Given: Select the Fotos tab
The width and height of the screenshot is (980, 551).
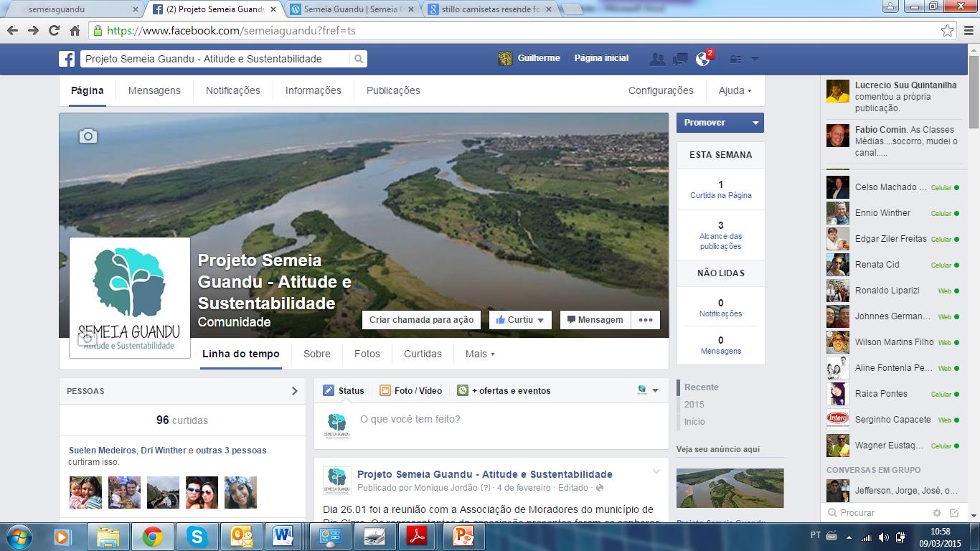Looking at the screenshot, I should (x=367, y=354).
